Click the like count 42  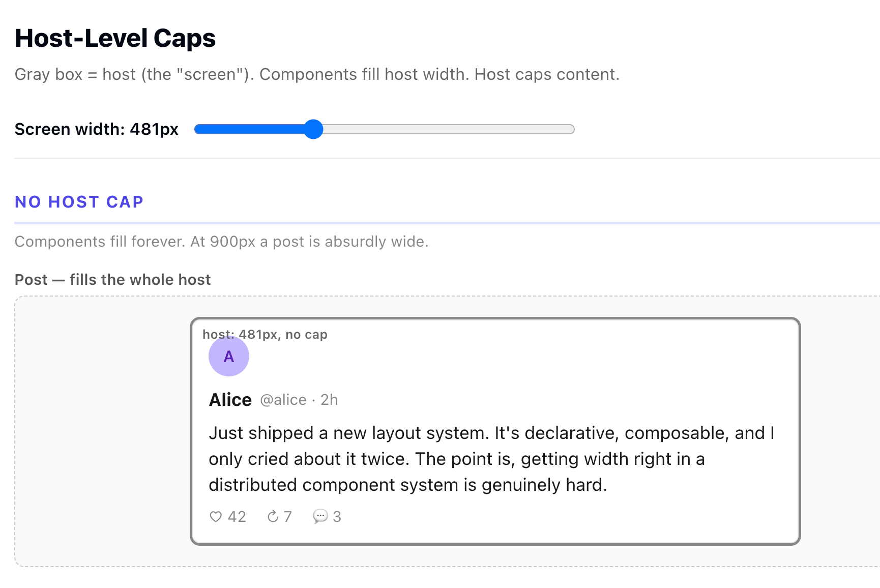click(237, 517)
